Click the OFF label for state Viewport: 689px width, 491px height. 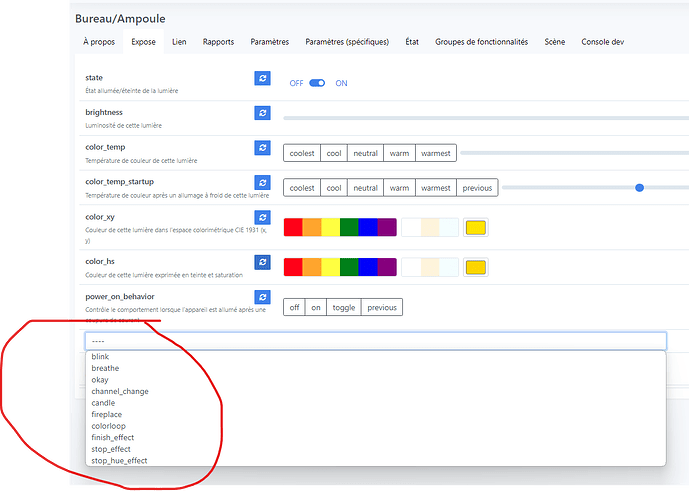pyautogui.click(x=296, y=84)
